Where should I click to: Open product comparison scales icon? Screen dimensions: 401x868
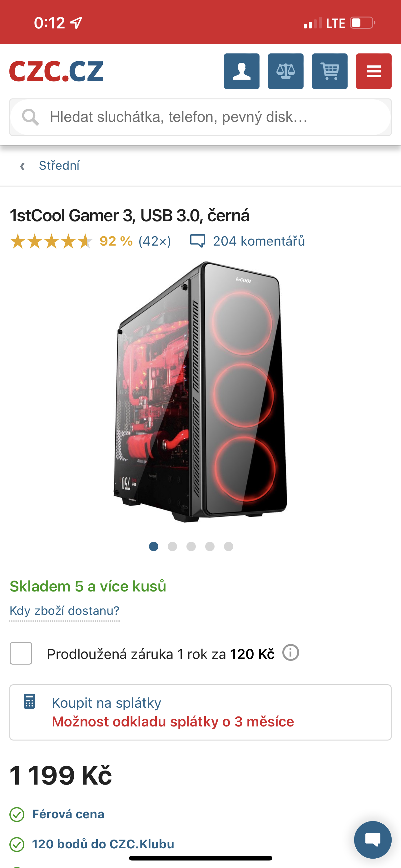(x=285, y=71)
